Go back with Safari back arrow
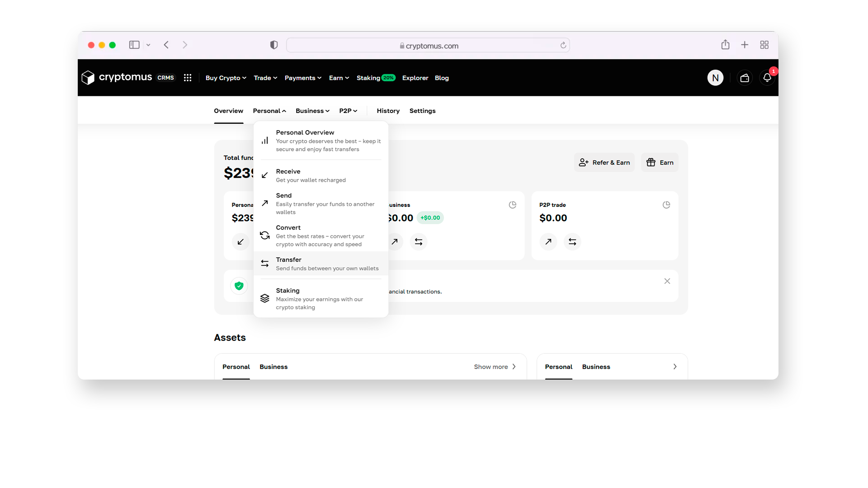 click(x=166, y=45)
